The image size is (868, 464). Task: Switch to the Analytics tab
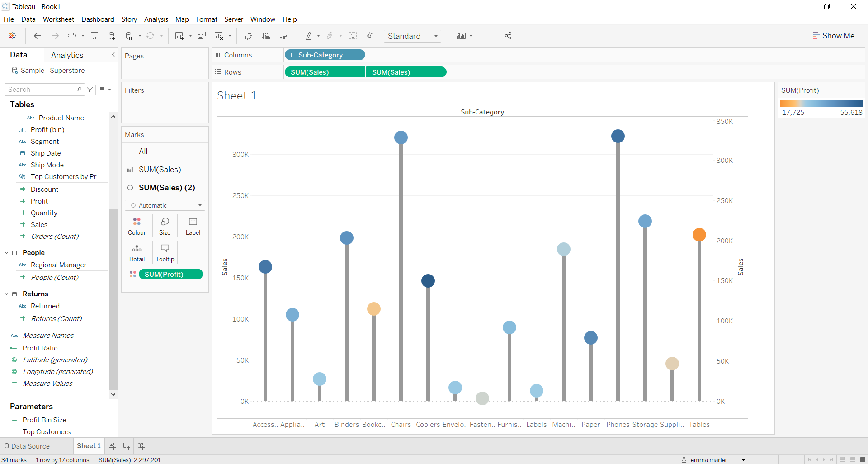67,55
